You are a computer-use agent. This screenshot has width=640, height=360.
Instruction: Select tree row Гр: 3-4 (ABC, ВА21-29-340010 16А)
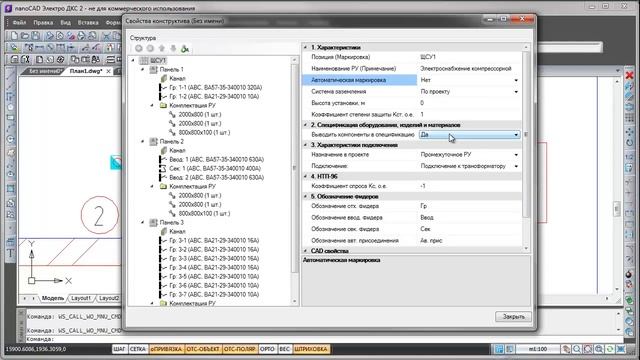214,267
